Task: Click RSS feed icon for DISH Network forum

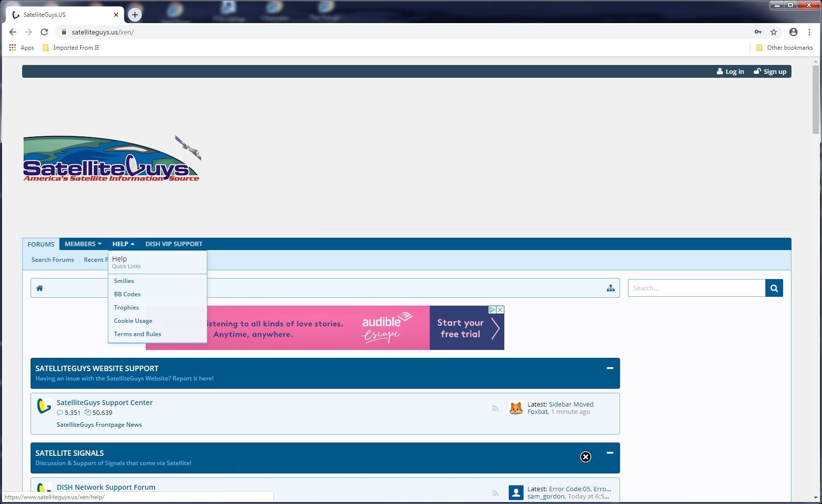Action: pos(495,493)
